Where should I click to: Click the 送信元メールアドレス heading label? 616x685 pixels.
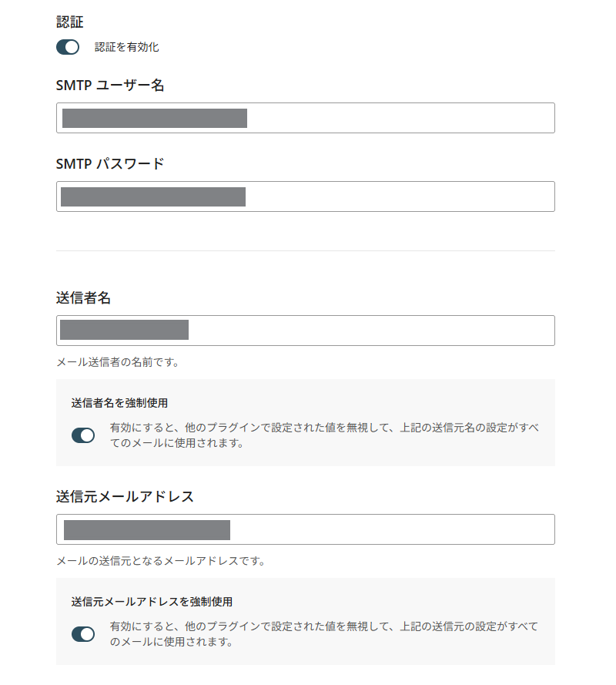(x=125, y=497)
